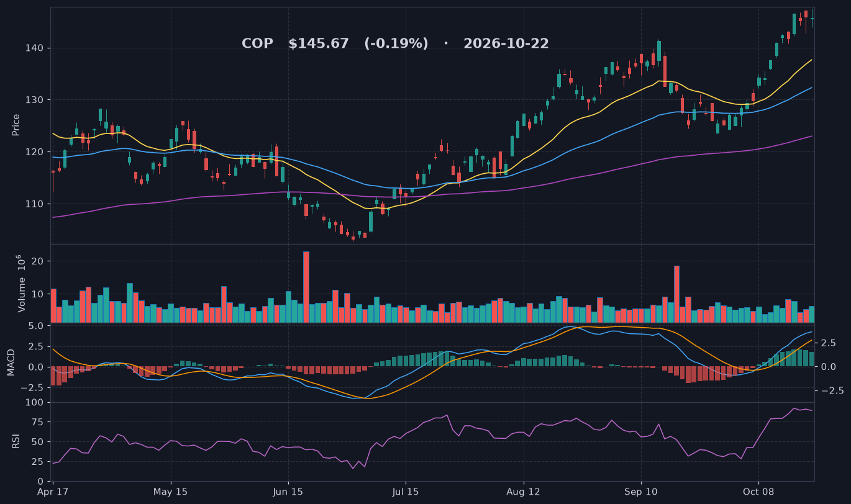Click the Apr 17 date label
The height and width of the screenshot is (504, 851).
point(53,492)
